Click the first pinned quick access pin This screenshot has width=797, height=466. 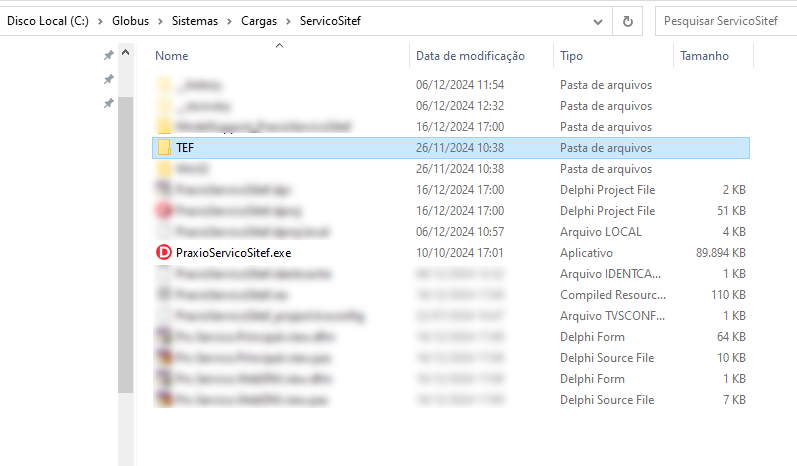(x=109, y=55)
